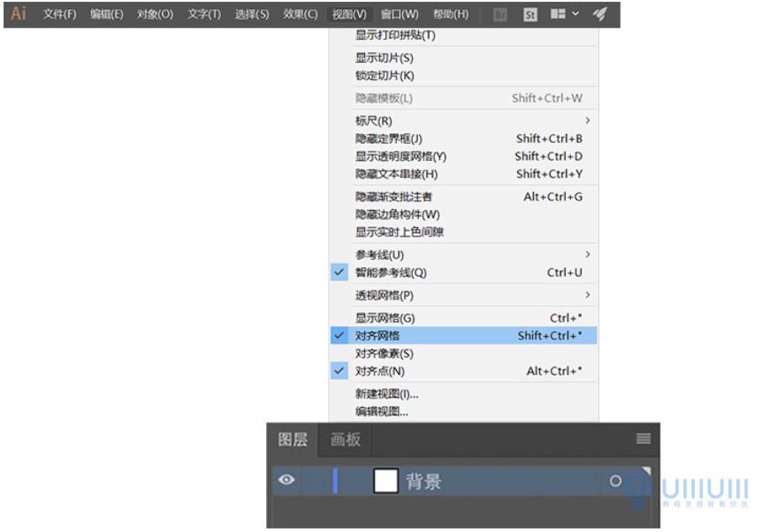Select 显示网格(G) from the View menu
Viewport: 769px width, 532px height.
(385, 318)
